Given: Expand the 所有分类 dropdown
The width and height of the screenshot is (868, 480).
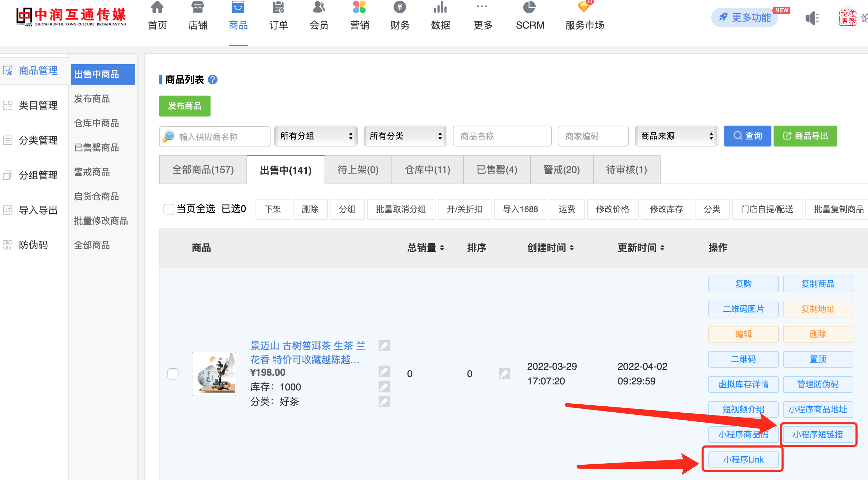Looking at the screenshot, I should pyautogui.click(x=405, y=136).
